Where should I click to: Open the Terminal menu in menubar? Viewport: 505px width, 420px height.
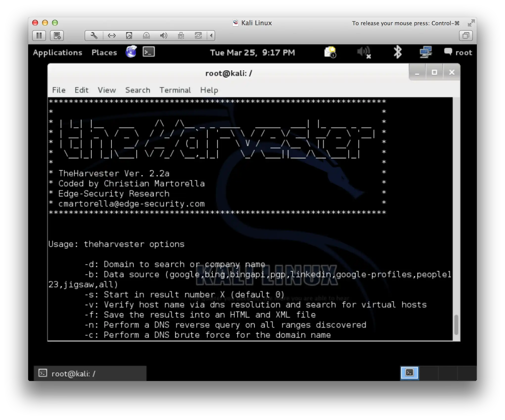point(175,90)
